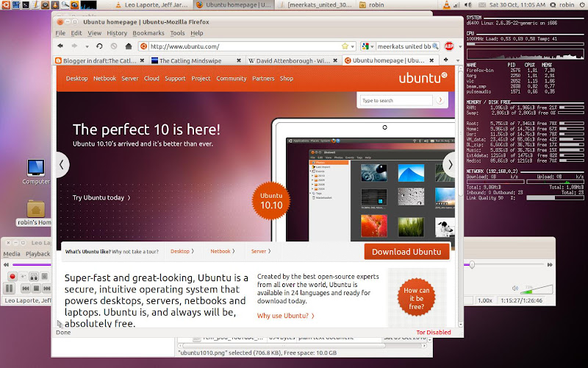Click the Ubuntu logo on the website

[423, 78]
